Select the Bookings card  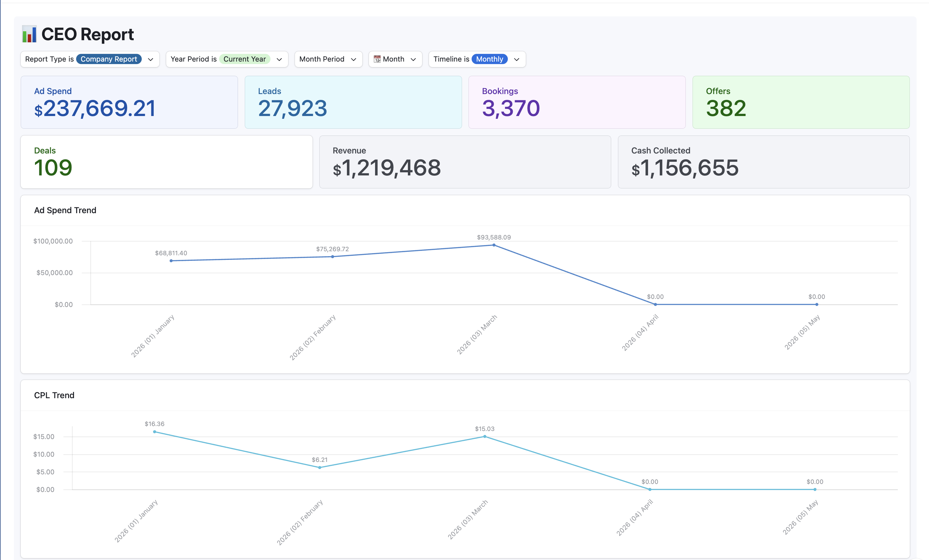(x=577, y=102)
